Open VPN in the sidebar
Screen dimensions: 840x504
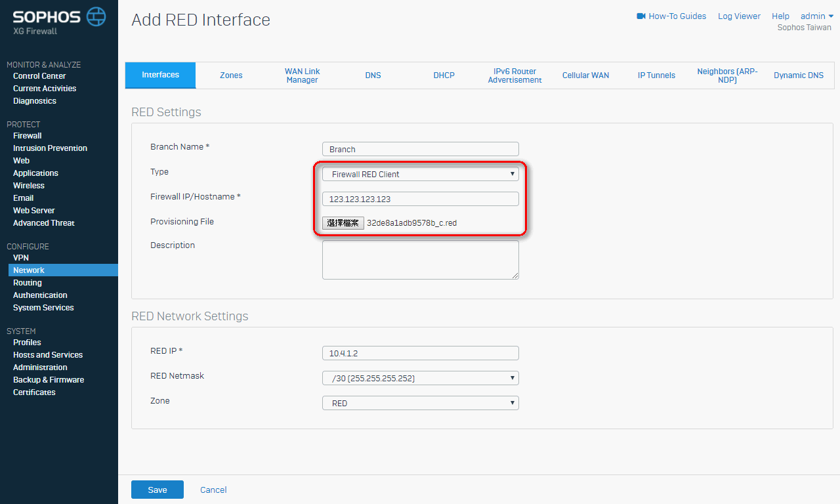[x=21, y=258]
